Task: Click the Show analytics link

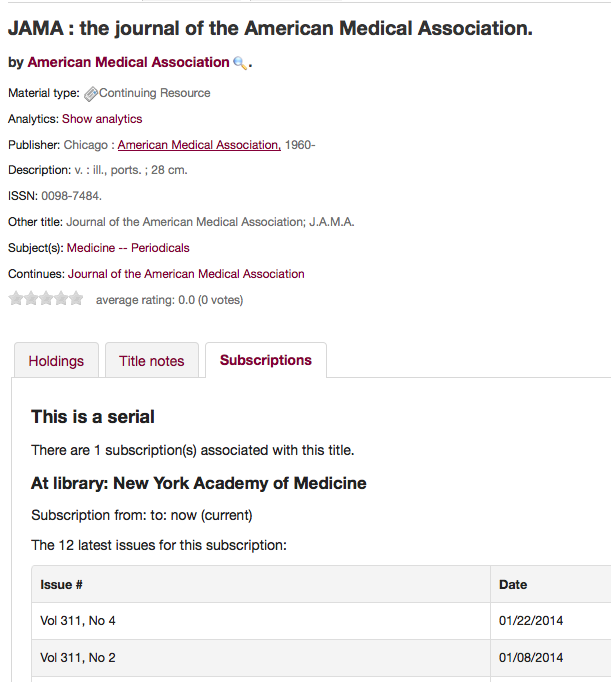Action: 102,119
